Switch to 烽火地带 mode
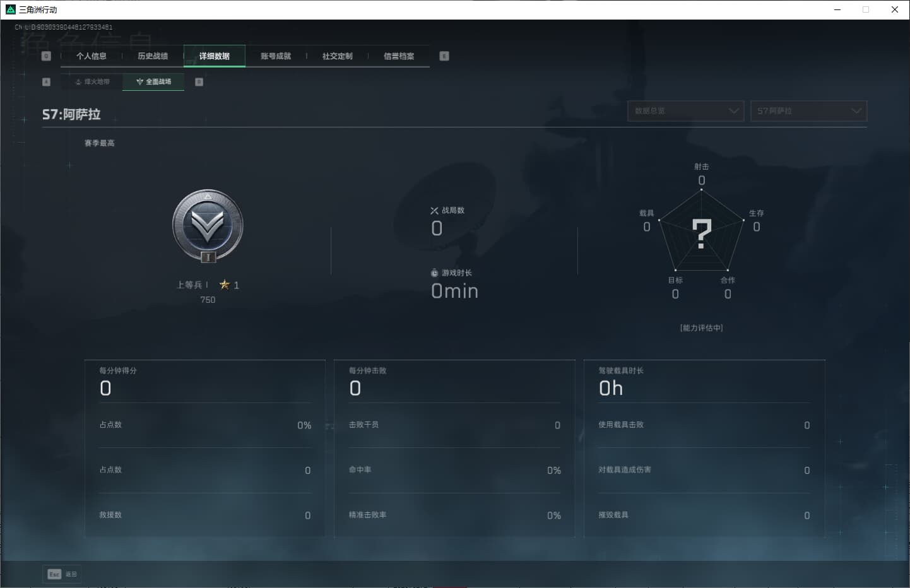Image resolution: width=910 pixels, height=588 pixels. point(92,82)
